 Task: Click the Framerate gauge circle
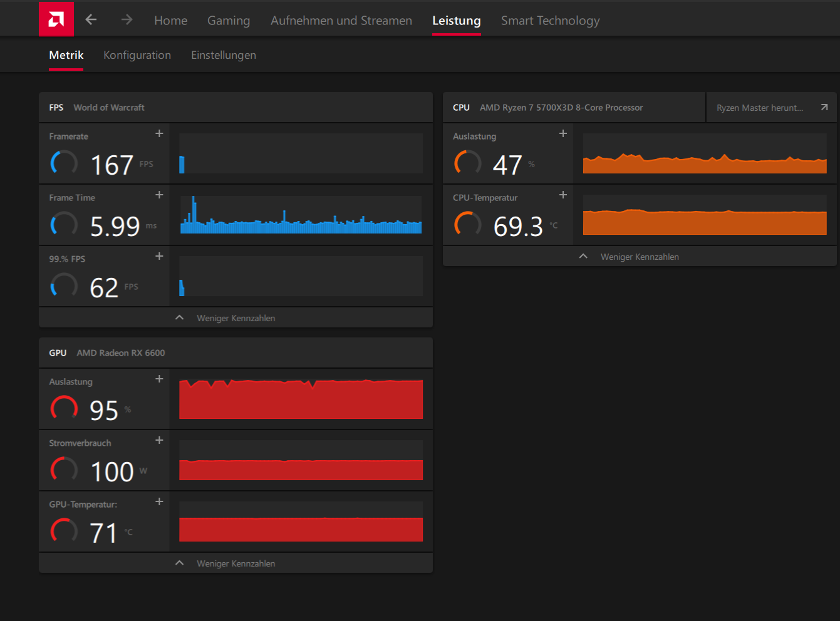[64, 163]
